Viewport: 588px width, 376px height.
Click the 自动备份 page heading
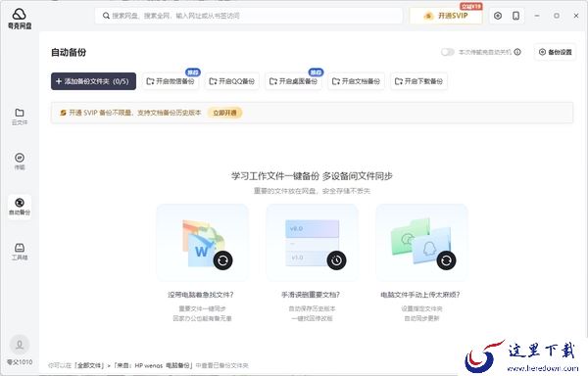69,53
